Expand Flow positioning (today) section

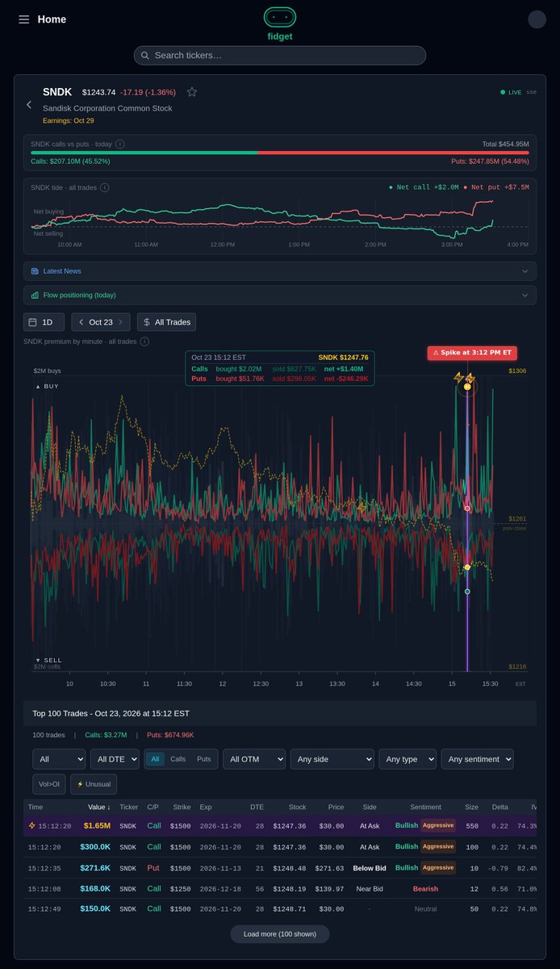280,296
